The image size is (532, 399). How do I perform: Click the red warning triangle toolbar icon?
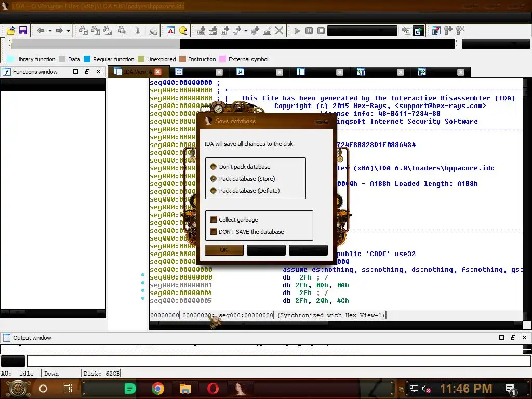170,31
